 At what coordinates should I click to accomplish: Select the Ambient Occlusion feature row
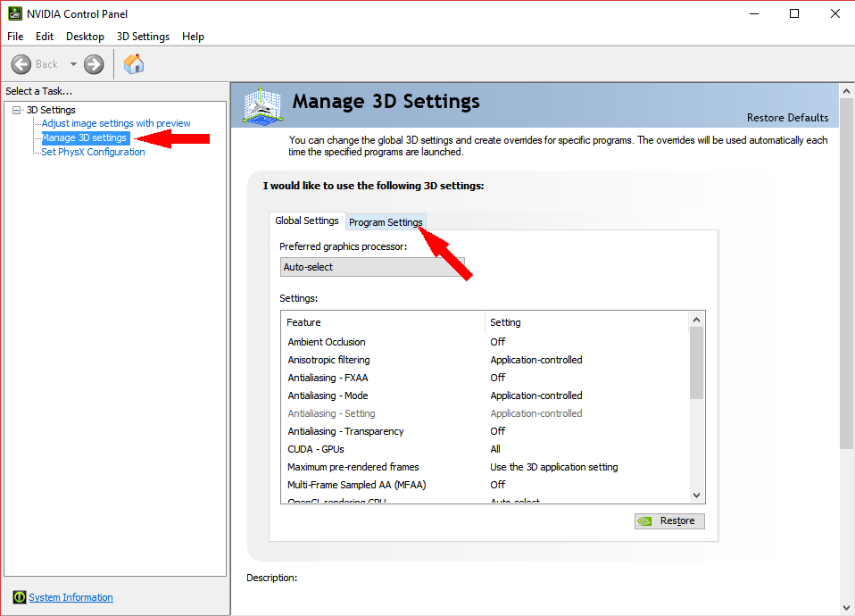[486, 342]
